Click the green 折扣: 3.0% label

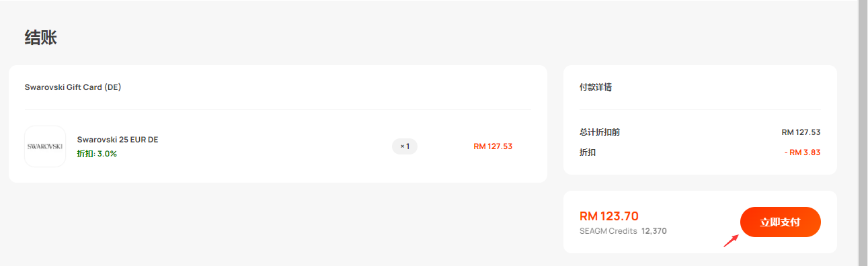click(97, 154)
